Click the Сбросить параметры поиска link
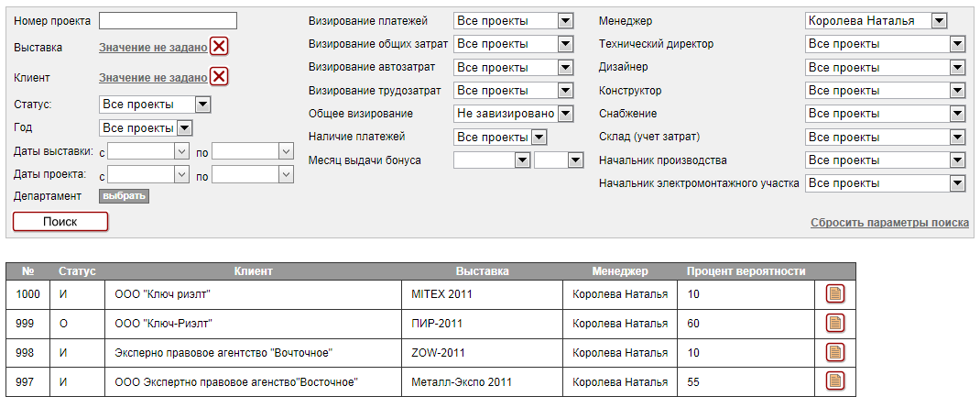Image resolution: width=980 pixels, height=397 pixels. (x=889, y=223)
